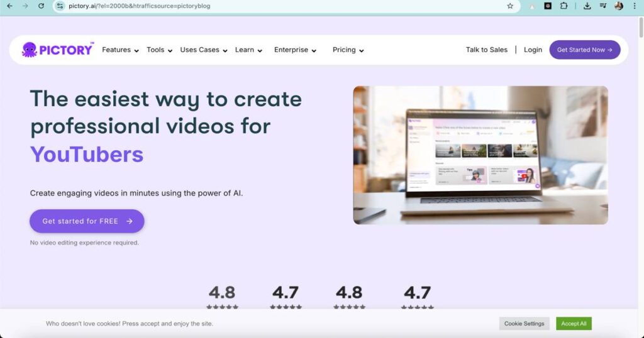Expand the Pricing dropdown
The height and width of the screenshot is (338, 644).
348,50
